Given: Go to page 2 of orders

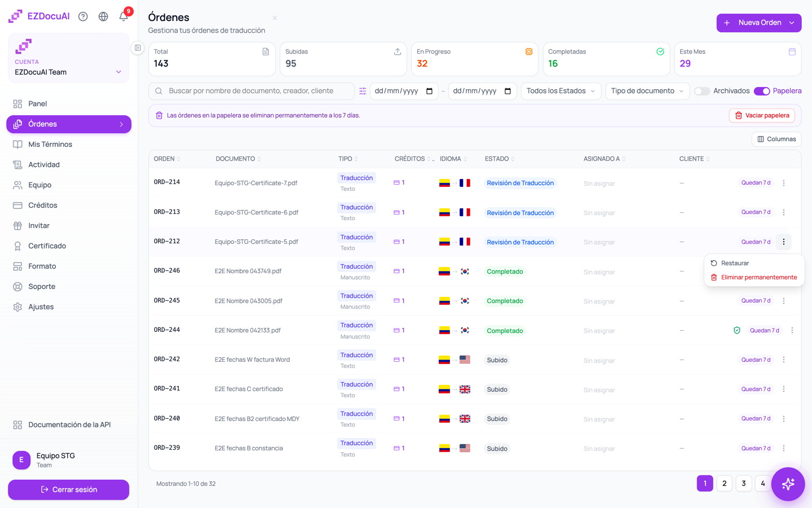Looking at the screenshot, I should 725,483.
